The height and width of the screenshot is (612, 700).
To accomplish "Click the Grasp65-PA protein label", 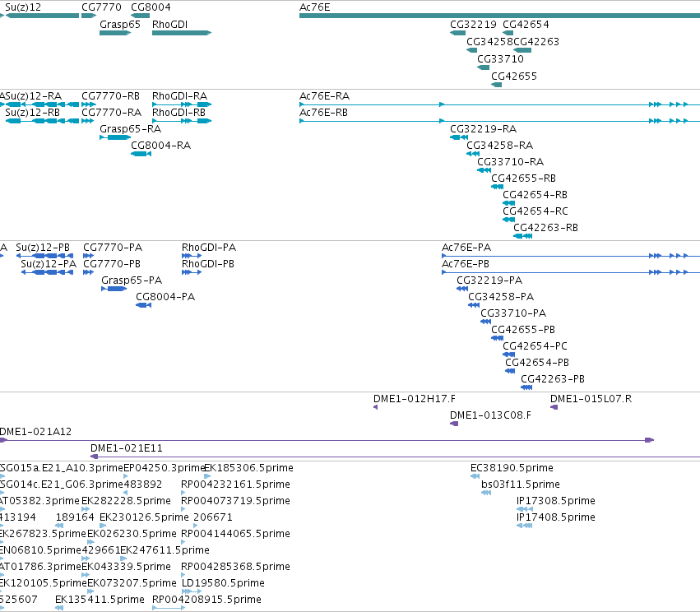I will (x=132, y=280).
